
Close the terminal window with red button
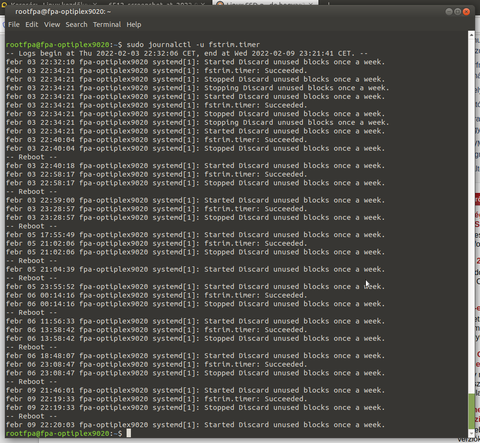point(466,12)
